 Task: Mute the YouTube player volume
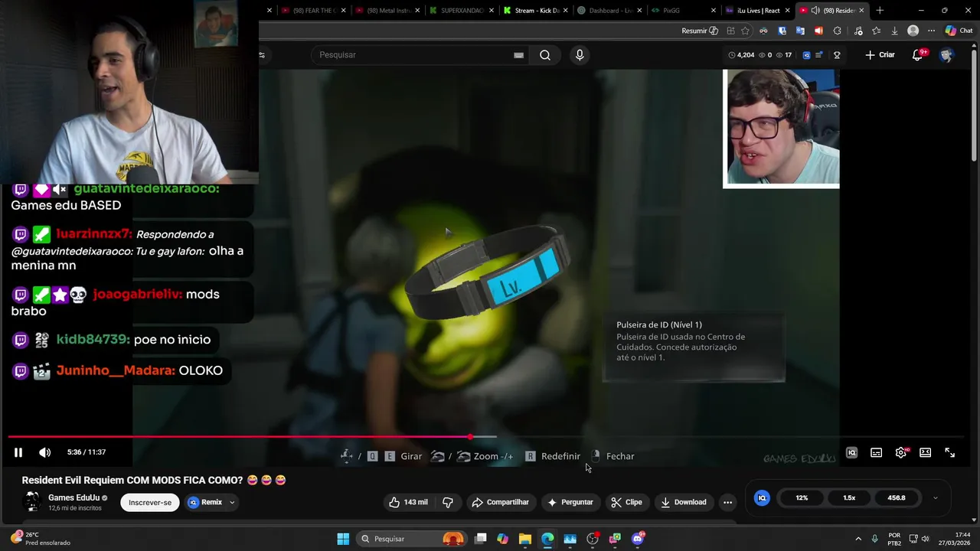click(x=45, y=452)
